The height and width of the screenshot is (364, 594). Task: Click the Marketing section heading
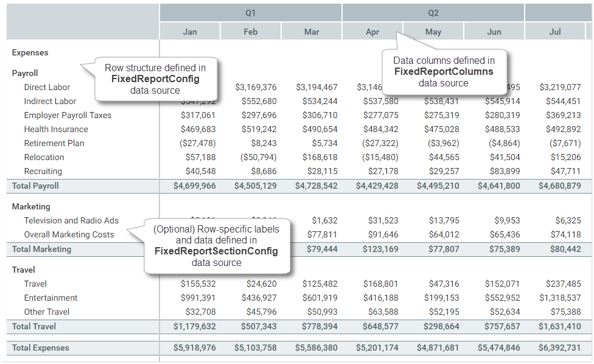tap(31, 206)
